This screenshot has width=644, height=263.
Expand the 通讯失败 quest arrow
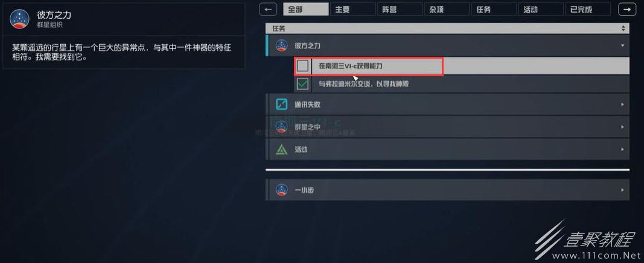(x=623, y=105)
